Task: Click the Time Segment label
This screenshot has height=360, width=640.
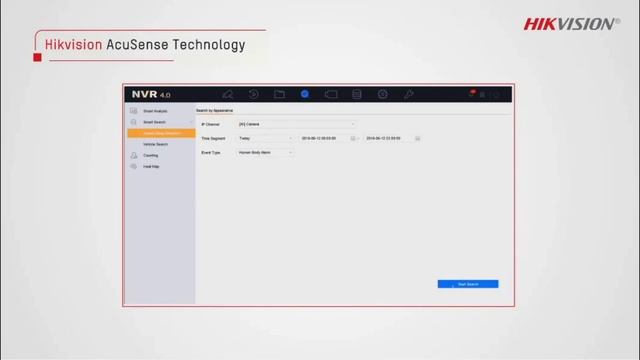Action: click(x=213, y=138)
